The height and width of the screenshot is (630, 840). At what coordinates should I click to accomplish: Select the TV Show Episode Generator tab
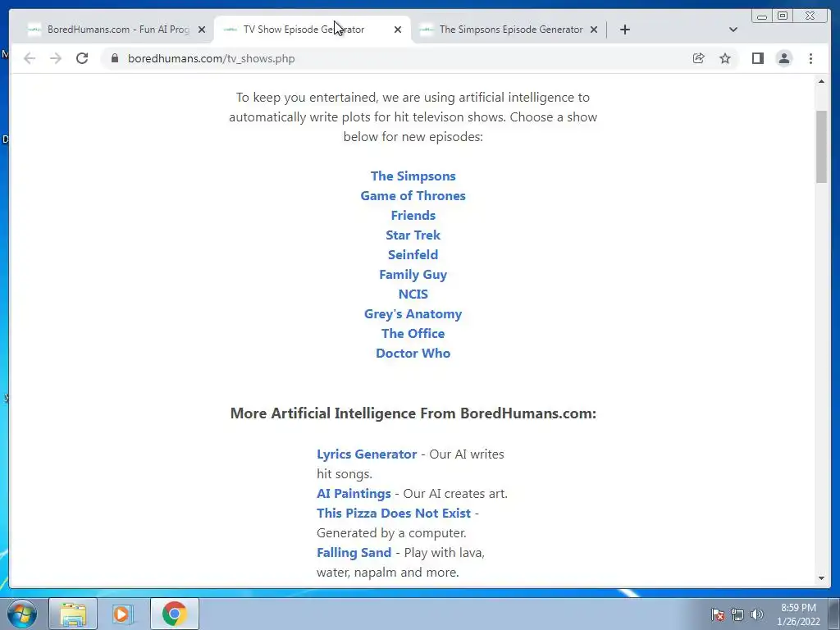coord(312,30)
